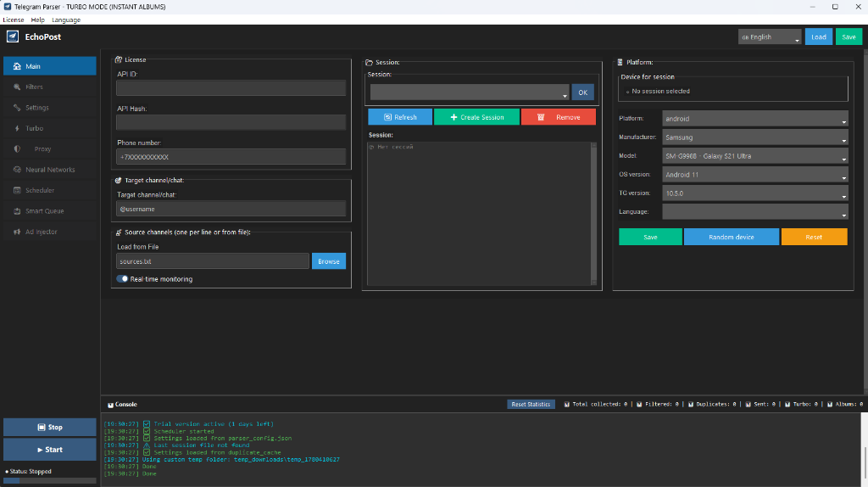Viewport: 868px width, 487px height.
Task: Click the Proxy shield icon in sidebar
Action: (17, 149)
